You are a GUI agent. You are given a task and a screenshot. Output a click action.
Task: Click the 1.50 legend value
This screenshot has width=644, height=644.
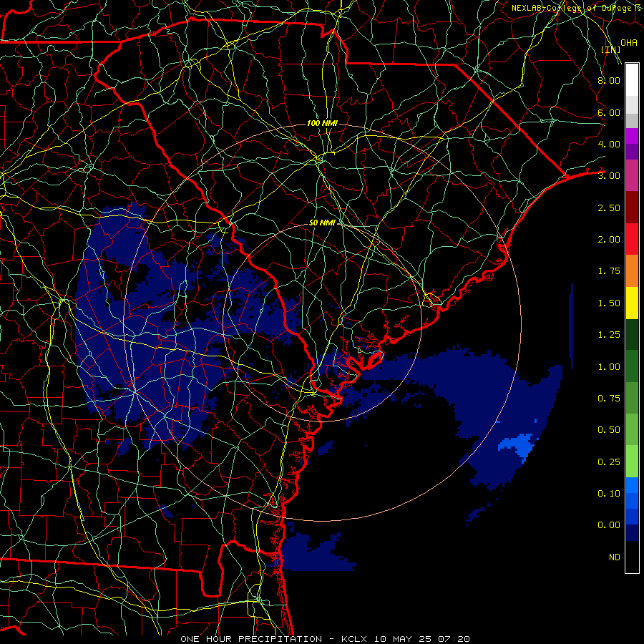click(609, 303)
